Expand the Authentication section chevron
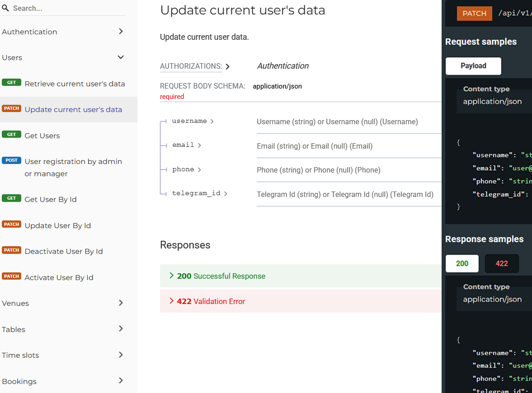Screen dimensions: 532x393 pos(121,31)
